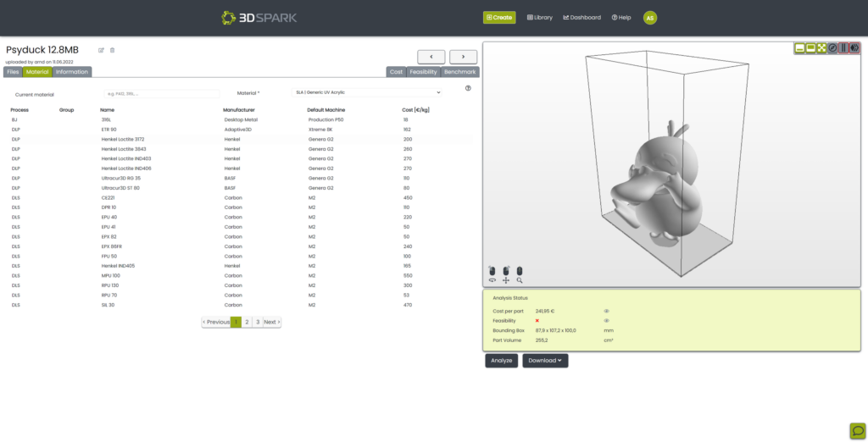Switch to the Feasibility tab
The height and width of the screenshot is (442, 868).
(424, 72)
